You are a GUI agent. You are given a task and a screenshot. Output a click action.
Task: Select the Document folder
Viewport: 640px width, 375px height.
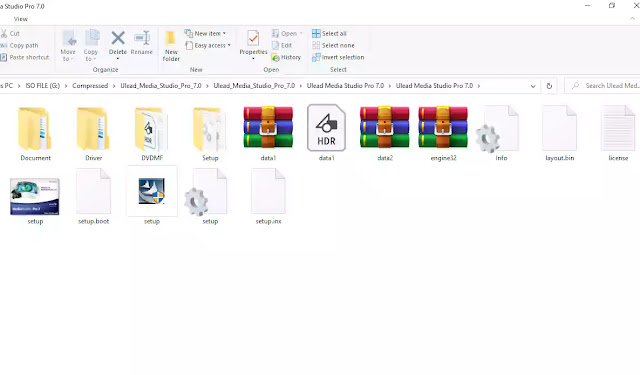35,133
